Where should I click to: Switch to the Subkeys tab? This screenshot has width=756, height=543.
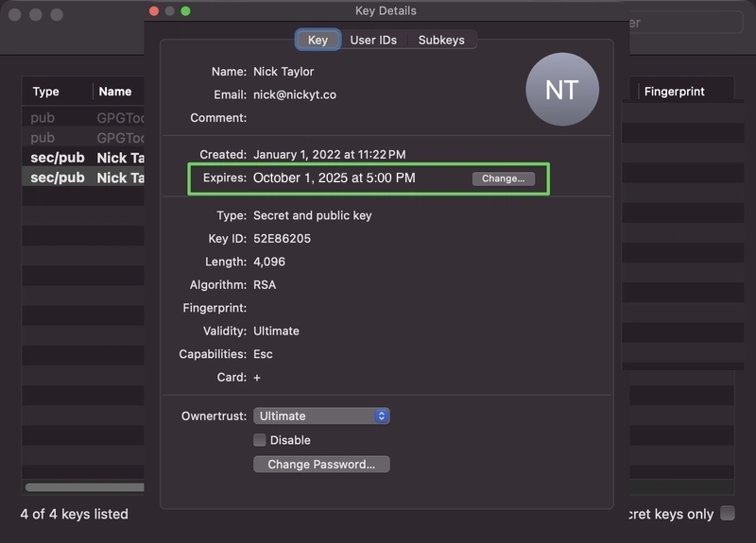(441, 40)
